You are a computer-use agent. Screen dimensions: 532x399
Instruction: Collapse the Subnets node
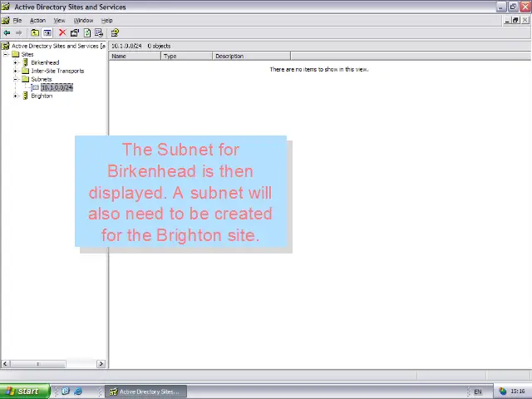coord(15,79)
